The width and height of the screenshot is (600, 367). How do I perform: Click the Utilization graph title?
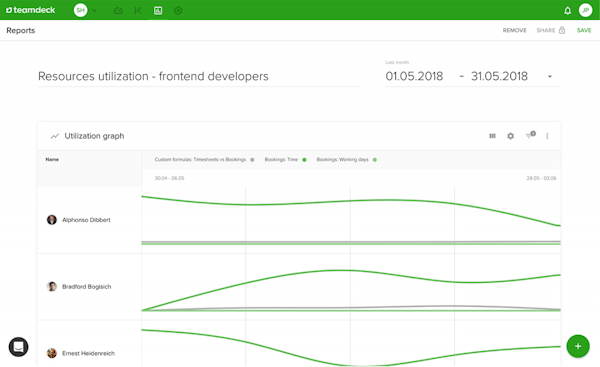[x=94, y=136]
